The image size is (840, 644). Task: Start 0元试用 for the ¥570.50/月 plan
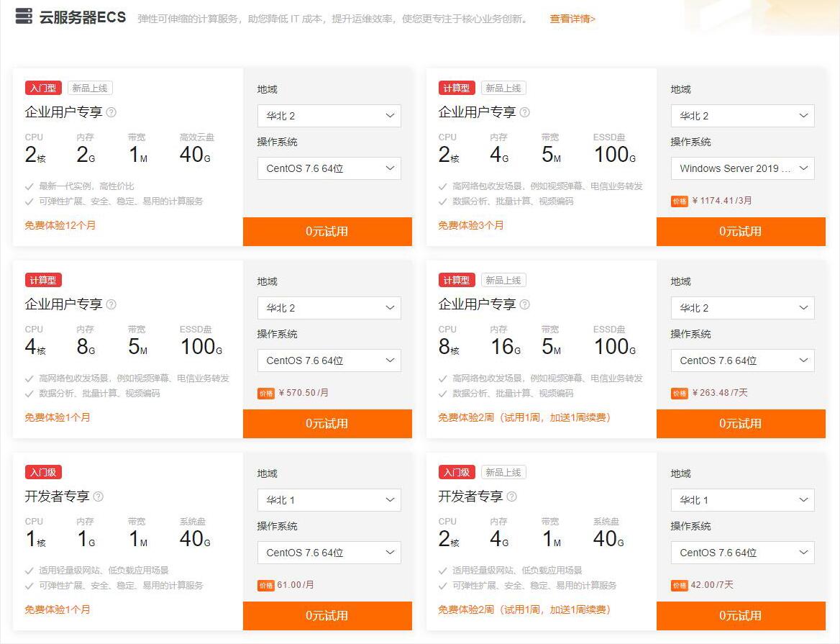click(327, 424)
